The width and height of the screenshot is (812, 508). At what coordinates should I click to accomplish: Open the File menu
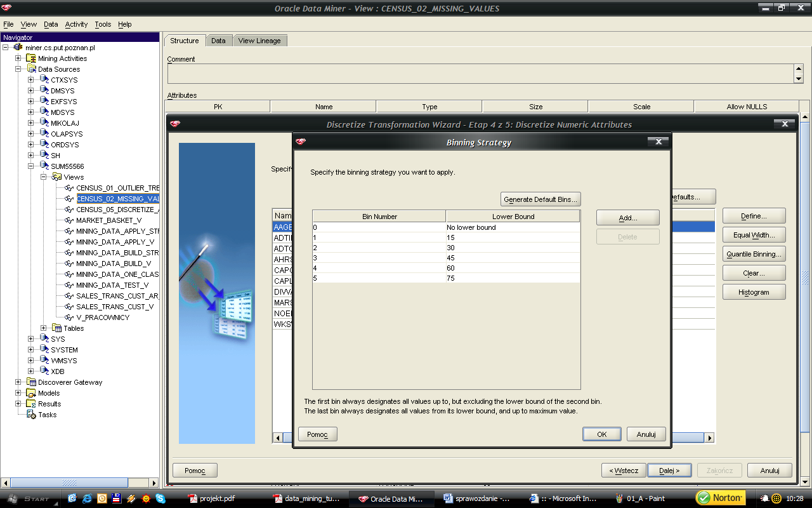pos(8,24)
